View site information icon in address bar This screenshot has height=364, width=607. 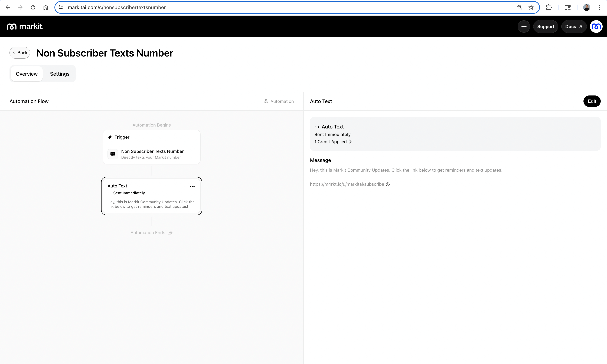tap(61, 7)
